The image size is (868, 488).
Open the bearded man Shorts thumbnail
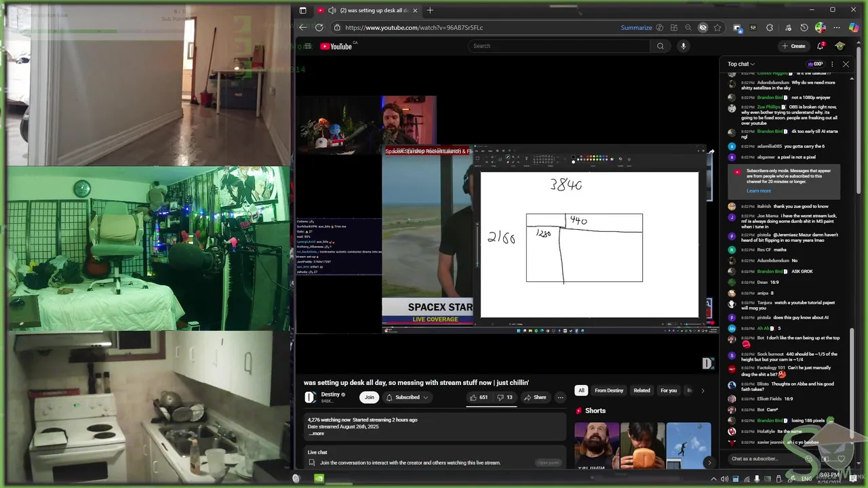[597, 446]
